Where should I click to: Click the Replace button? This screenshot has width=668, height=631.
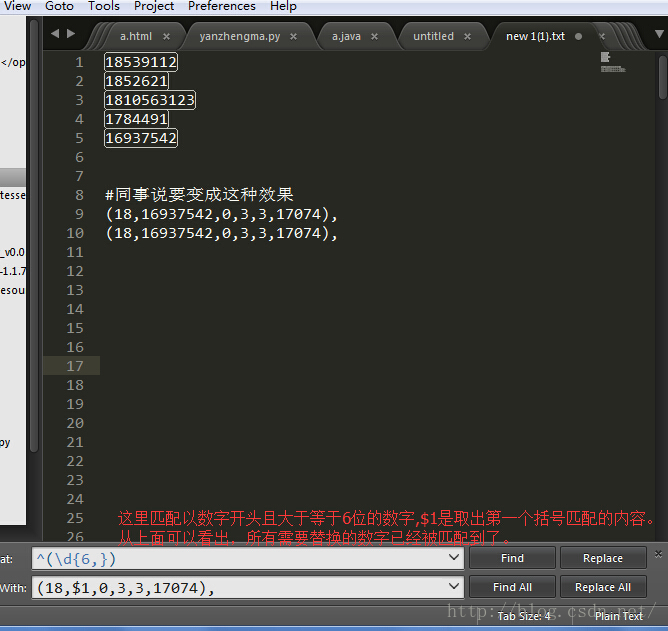[603, 558]
